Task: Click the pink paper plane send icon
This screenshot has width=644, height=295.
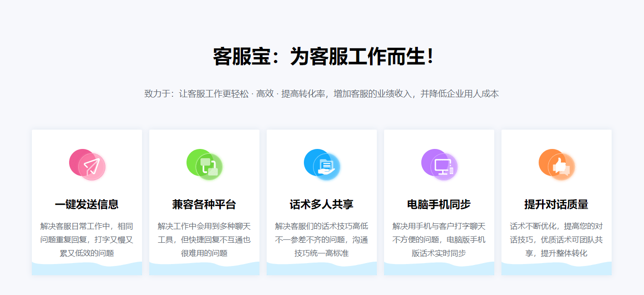Action: coord(87,165)
